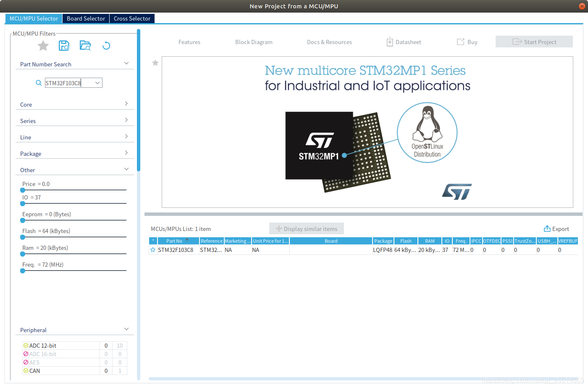This screenshot has width=588, height=388.
Task: Open the Block Diagram view
Action: [254, 42]
